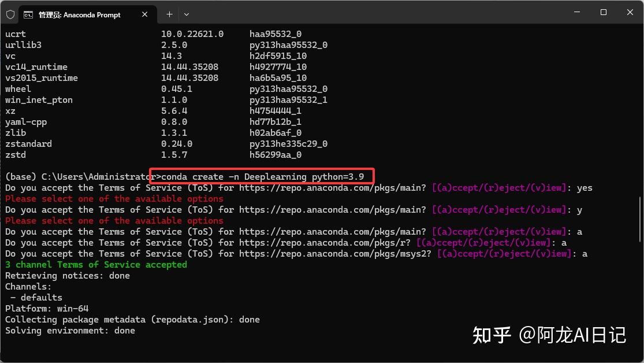Select the Anaconda Prompt tab
The height and width of the screenshot is (363, 644).
(87, 14)
